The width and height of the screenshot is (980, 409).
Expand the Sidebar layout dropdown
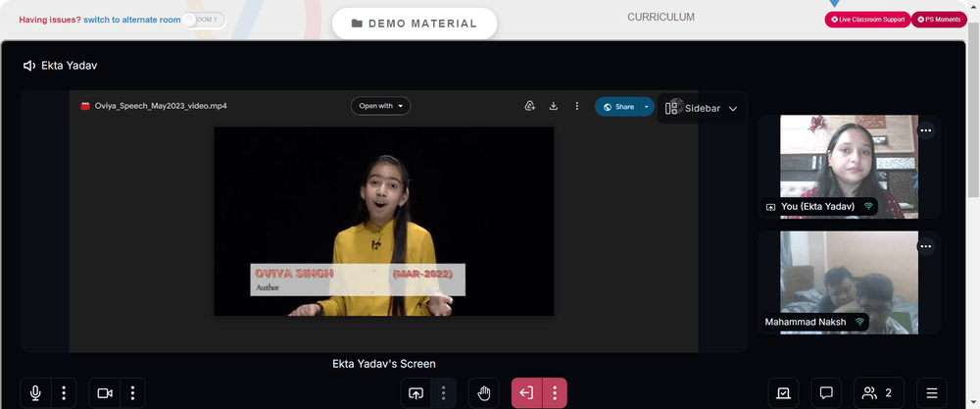(702, 108)
